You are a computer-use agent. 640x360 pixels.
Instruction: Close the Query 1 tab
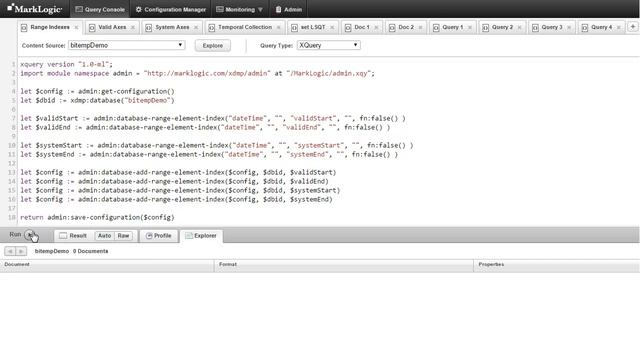click(470, 27)
